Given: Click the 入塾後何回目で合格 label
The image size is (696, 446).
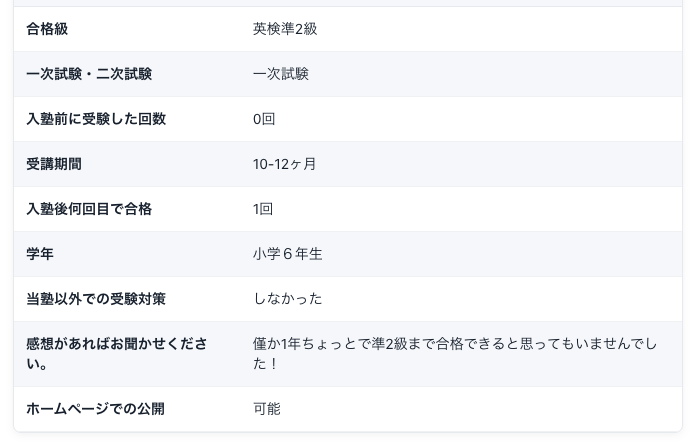Looking at the screenshot, I should click(x=89, y=209).
